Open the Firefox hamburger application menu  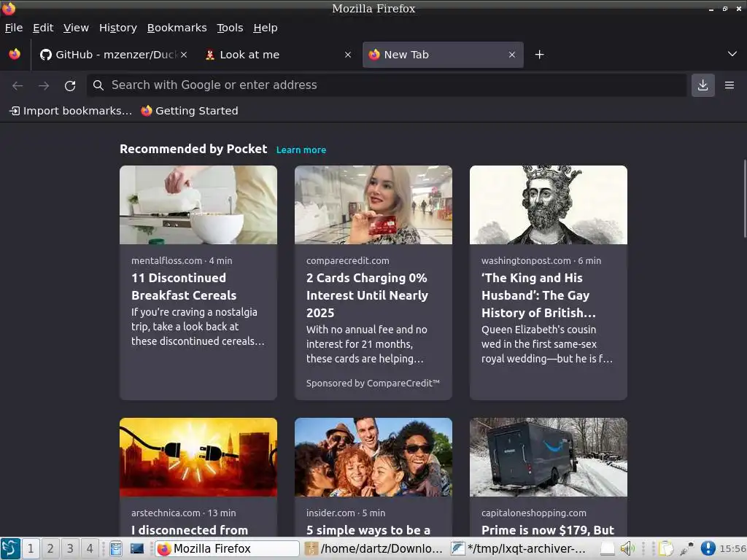729,85
